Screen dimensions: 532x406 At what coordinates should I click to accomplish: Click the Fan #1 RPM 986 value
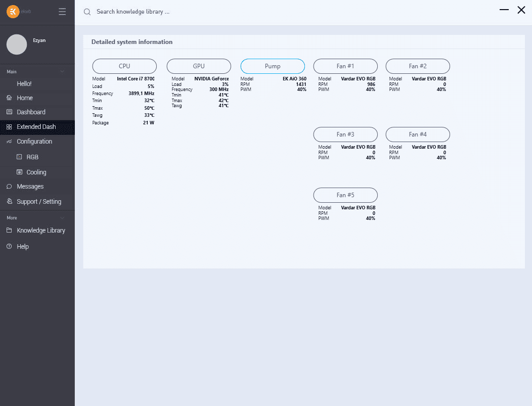coord(371,84)
